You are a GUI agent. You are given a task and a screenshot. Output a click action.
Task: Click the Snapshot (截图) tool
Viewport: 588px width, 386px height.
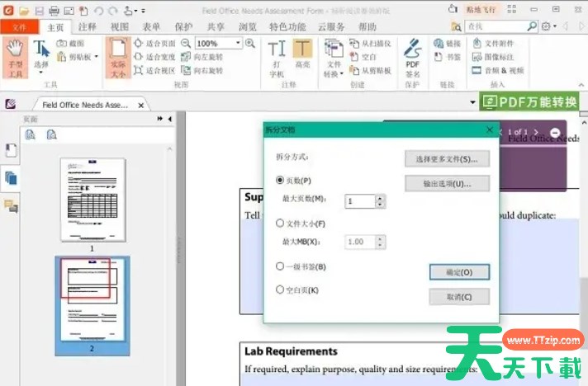pos(70,44)
